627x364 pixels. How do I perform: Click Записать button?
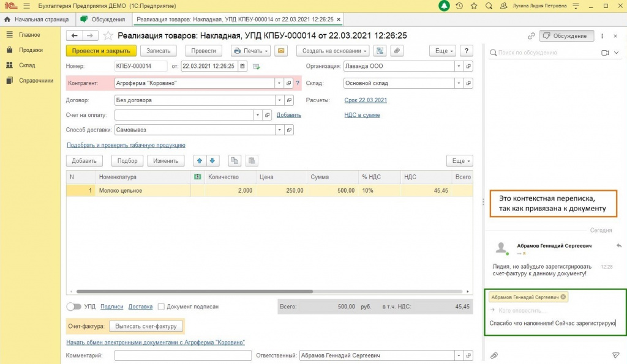coord(159,51)
